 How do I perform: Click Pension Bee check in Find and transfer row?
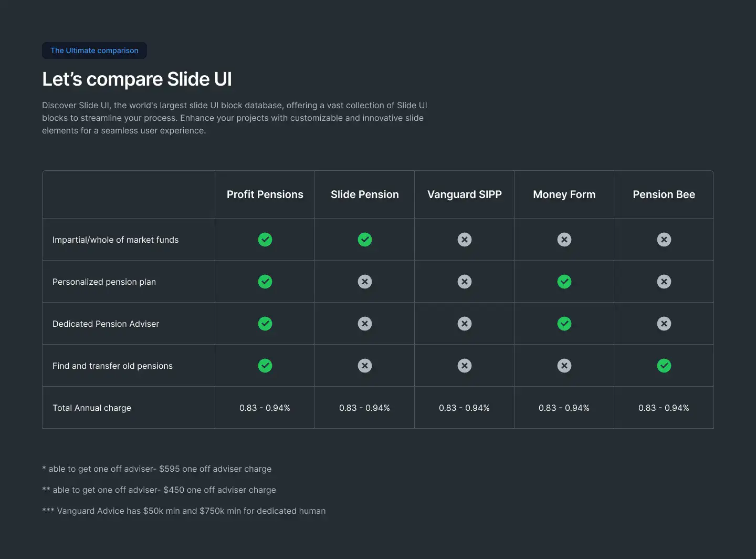664,366
